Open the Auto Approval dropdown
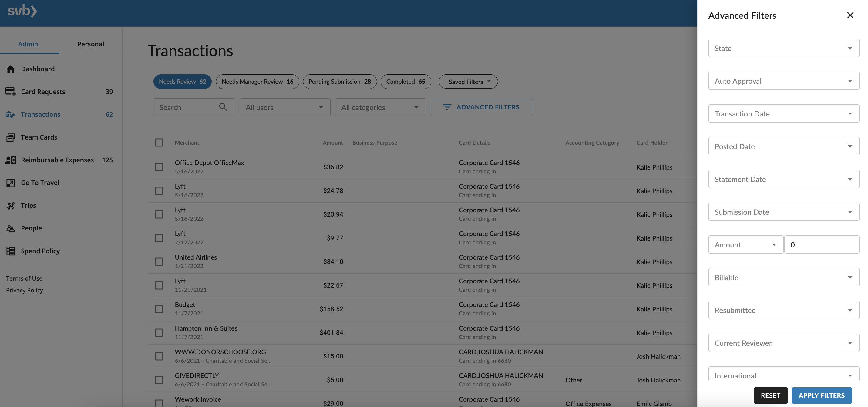868x407 pixels. (783, 81)
